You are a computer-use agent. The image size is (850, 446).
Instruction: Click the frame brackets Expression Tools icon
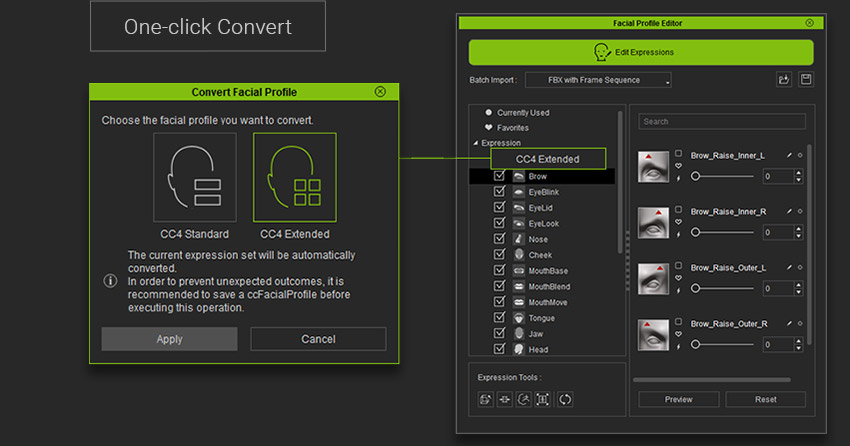point(543,399)
